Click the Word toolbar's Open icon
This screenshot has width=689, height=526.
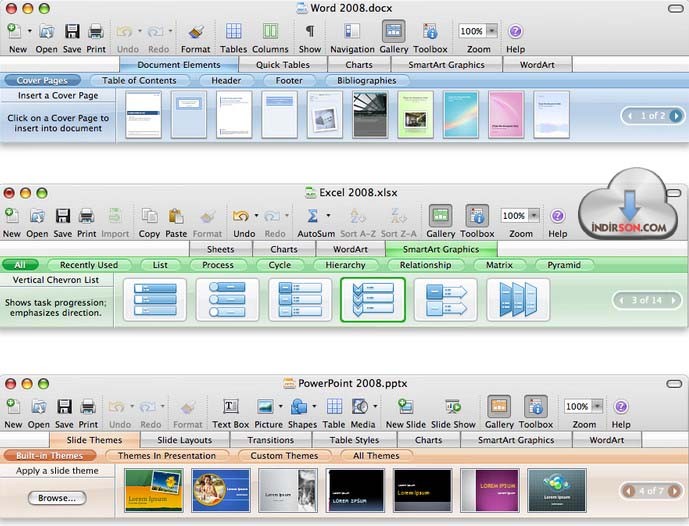tap(47, 32)
